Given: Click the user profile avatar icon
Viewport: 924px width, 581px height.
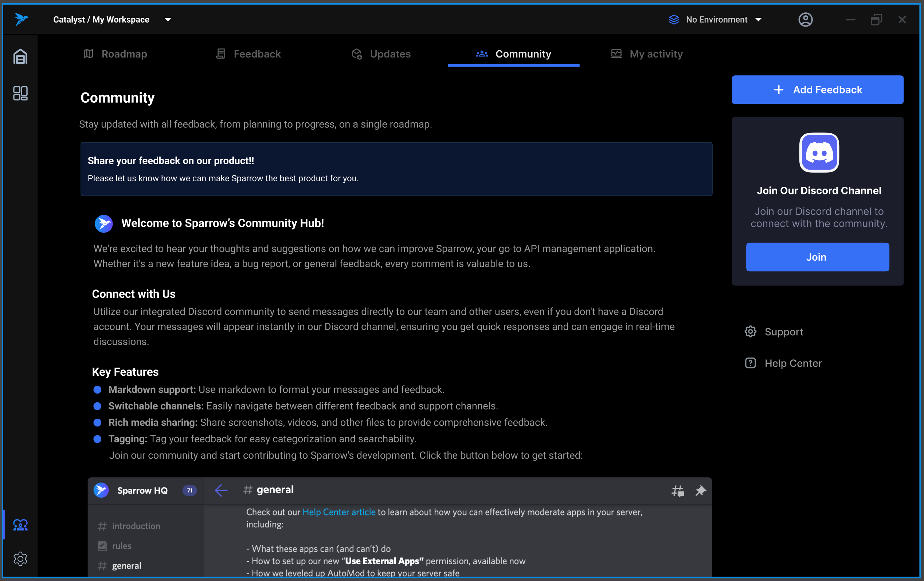Looking at the screenshot, I should pyautogui.click(x=805, y=20).
